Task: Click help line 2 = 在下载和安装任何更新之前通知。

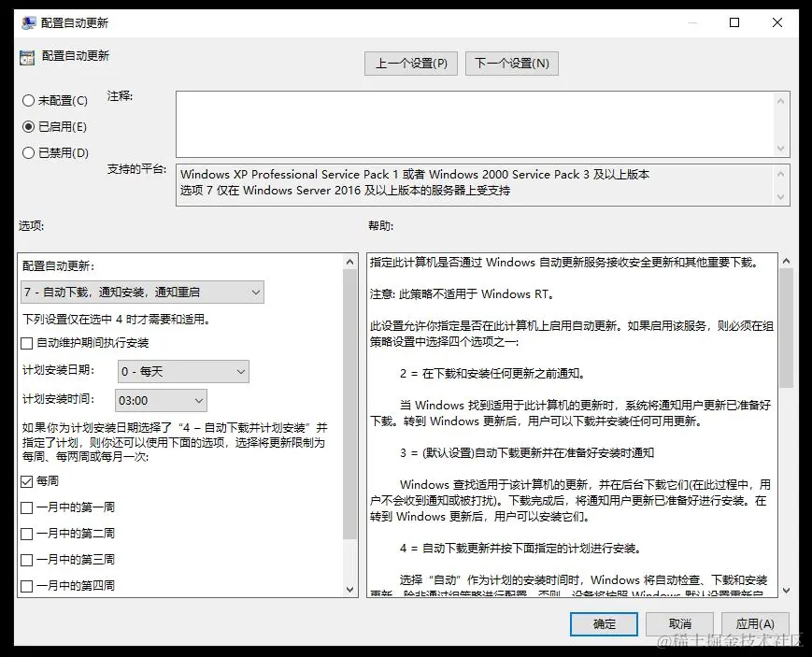Action: click(492, 374)
